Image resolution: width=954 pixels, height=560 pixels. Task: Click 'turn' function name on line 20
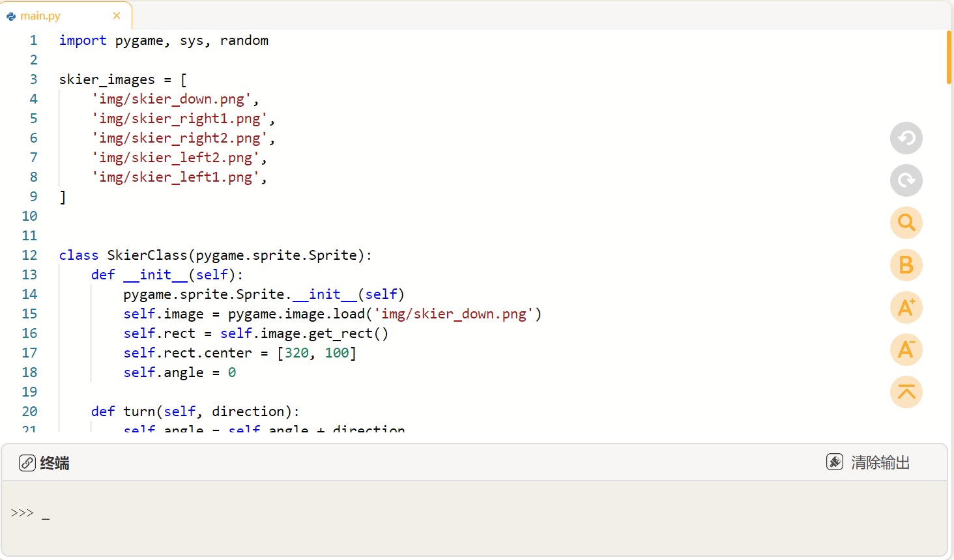point(139,412)
